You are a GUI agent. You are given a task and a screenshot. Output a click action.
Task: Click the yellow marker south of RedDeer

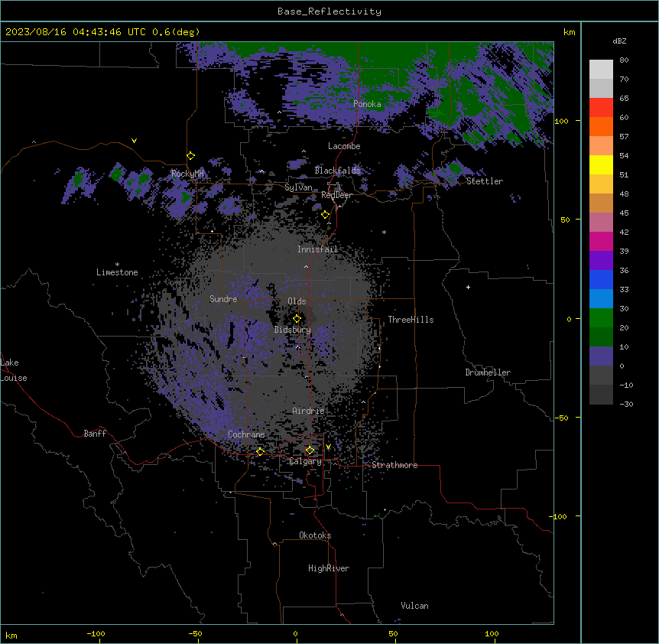point(326,215)
